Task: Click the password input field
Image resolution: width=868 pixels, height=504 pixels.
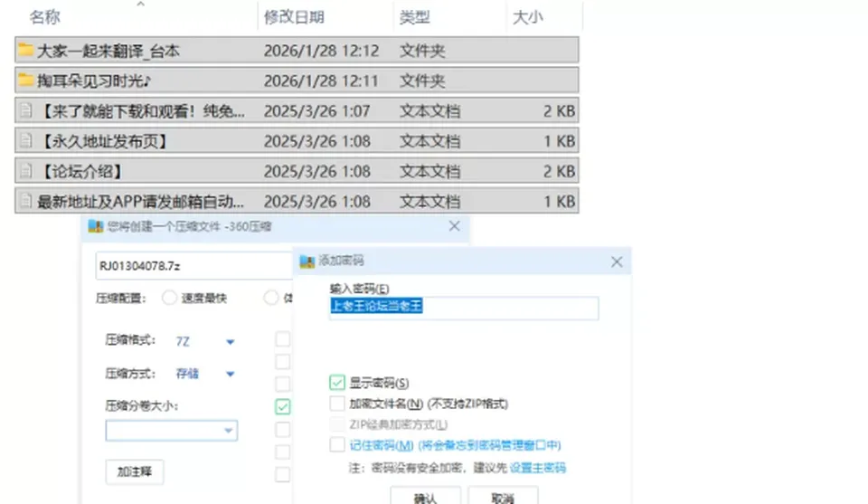Action: [x=463, y=308]
